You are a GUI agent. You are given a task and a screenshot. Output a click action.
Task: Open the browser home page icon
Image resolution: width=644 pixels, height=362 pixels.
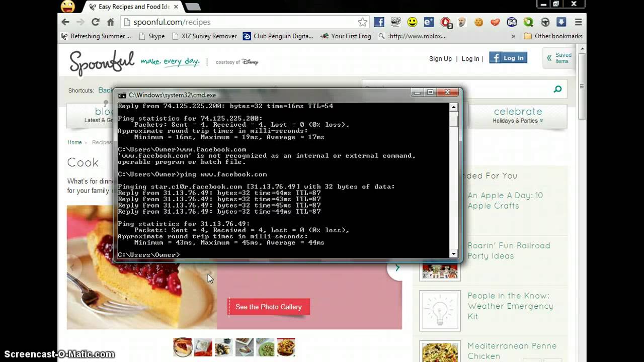(111, 22)
